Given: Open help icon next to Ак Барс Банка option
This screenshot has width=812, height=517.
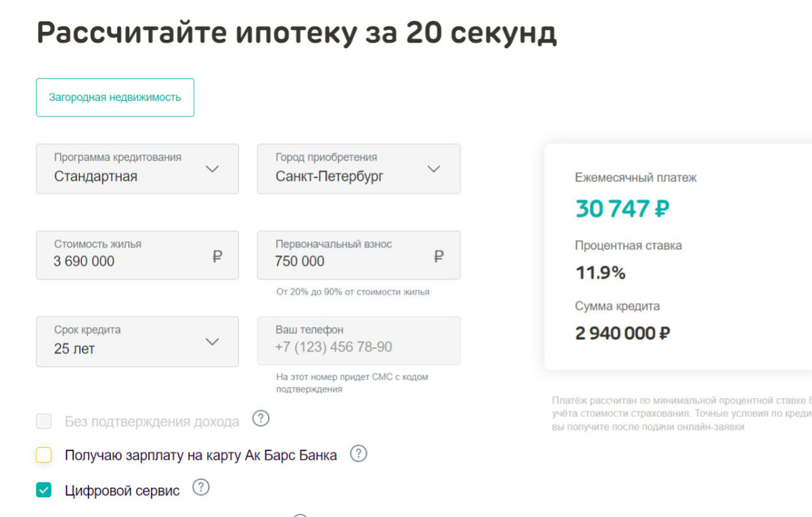Looking at the screenshot, I should tap(359, 453).
